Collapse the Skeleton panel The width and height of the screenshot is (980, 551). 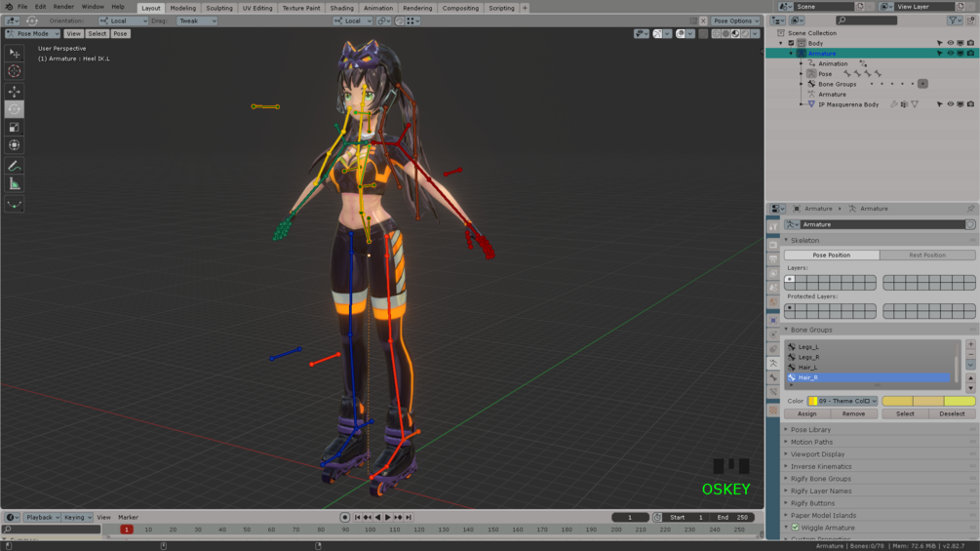point(804,241)
